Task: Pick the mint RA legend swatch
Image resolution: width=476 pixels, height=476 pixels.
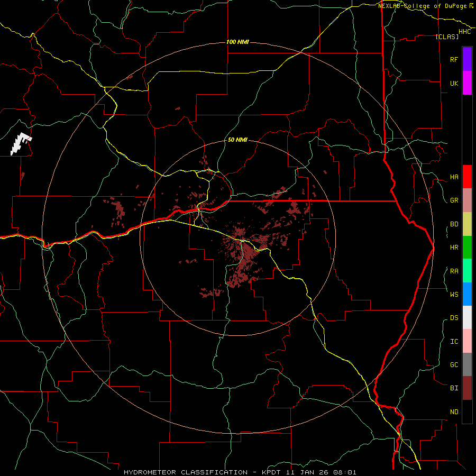Action: (x=467, y=271)
